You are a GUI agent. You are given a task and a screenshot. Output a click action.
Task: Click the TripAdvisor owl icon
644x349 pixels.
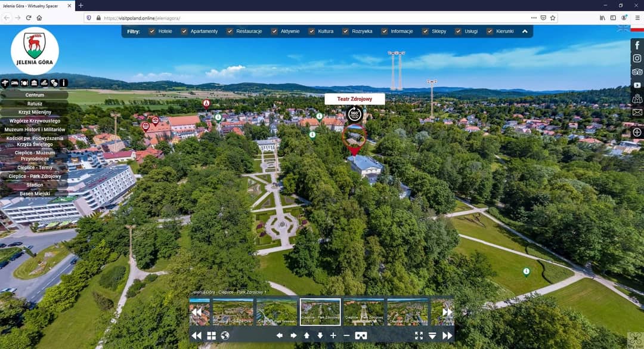point(637,72)
